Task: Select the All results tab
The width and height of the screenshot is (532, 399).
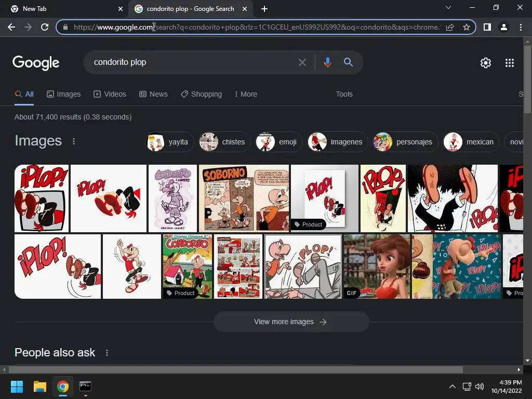Action: tap(24, 95)
